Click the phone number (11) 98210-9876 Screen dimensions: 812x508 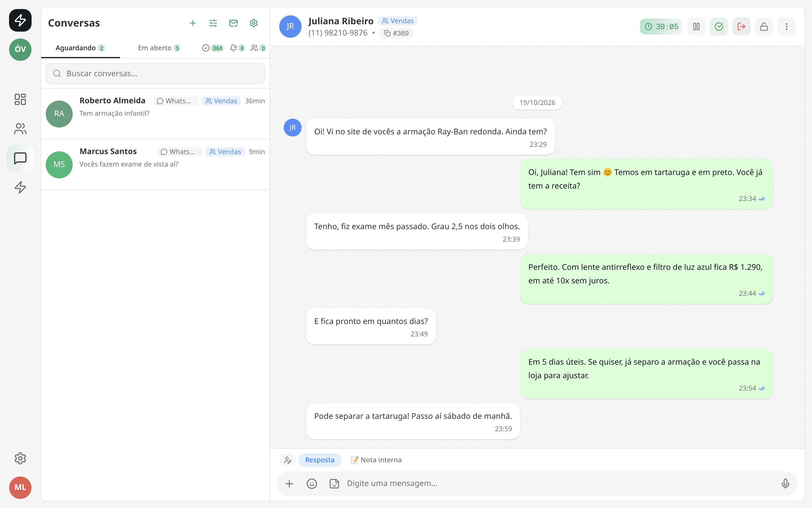tap(338, 33)
